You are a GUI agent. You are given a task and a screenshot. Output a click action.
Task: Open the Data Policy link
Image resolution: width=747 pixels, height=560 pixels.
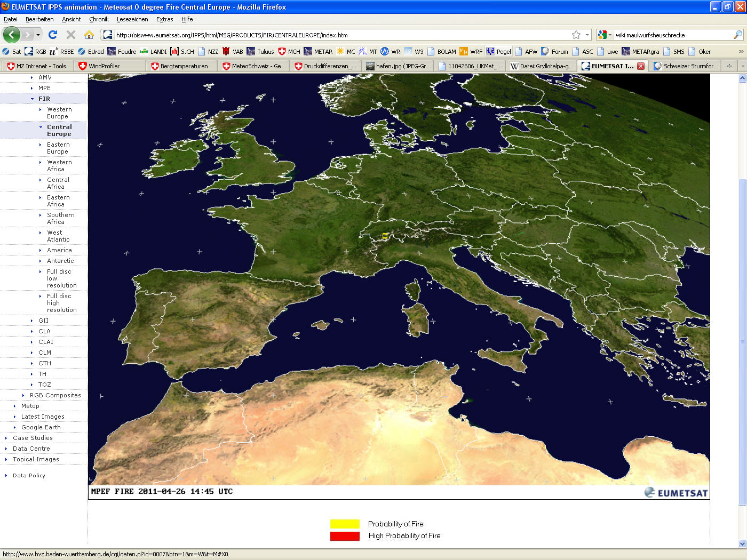29,475
